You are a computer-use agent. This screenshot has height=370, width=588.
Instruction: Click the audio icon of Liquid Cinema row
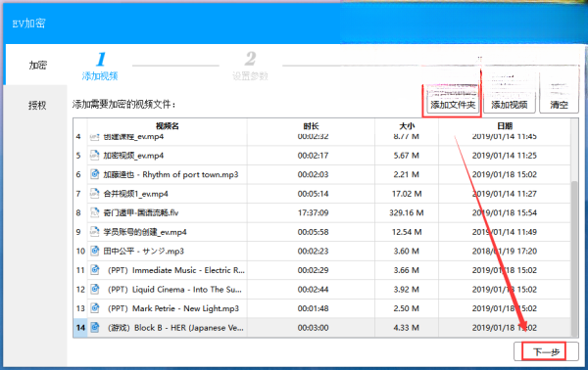coord(94,289)
